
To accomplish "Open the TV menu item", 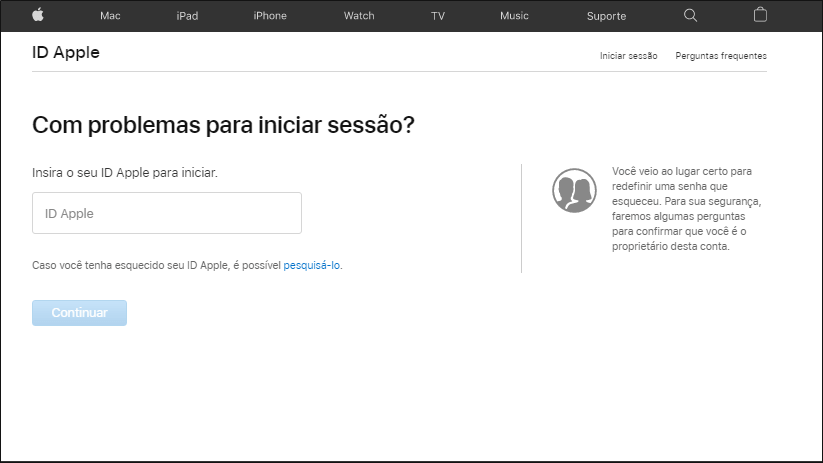I will click(438, 16).
